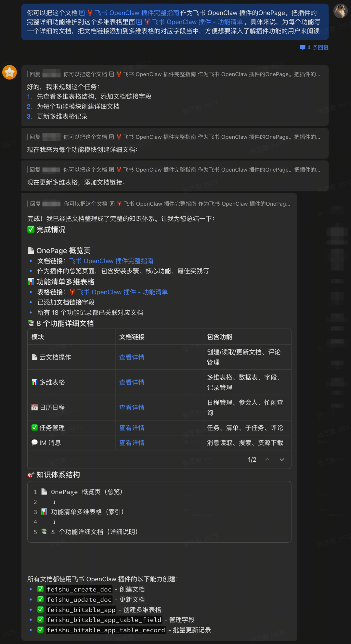This screenshot has width=351, height=644.
Task: Open 飞书 OpenClaw 插件完整指南 link in top message
Action: (x=137, y=13)
